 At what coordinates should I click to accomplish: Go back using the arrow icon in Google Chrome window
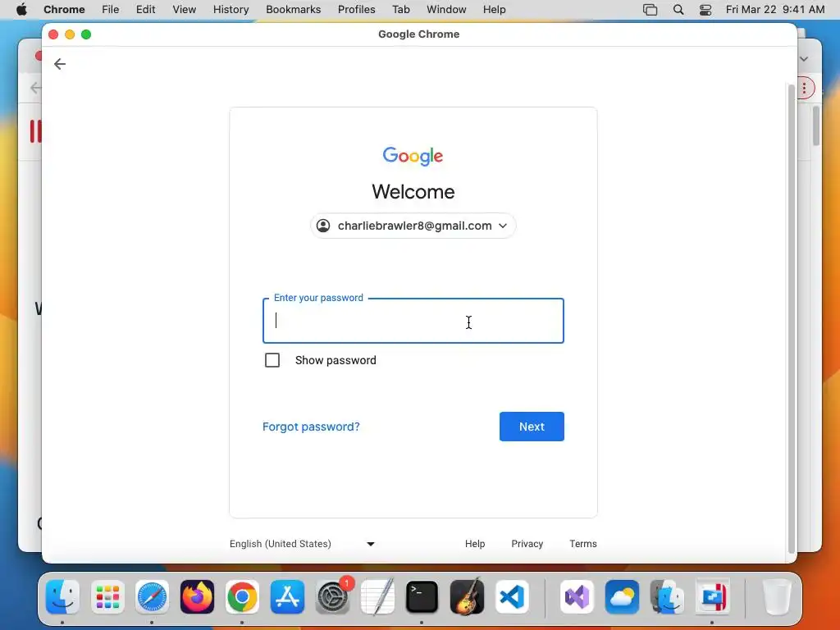click(x=59, y=64)
